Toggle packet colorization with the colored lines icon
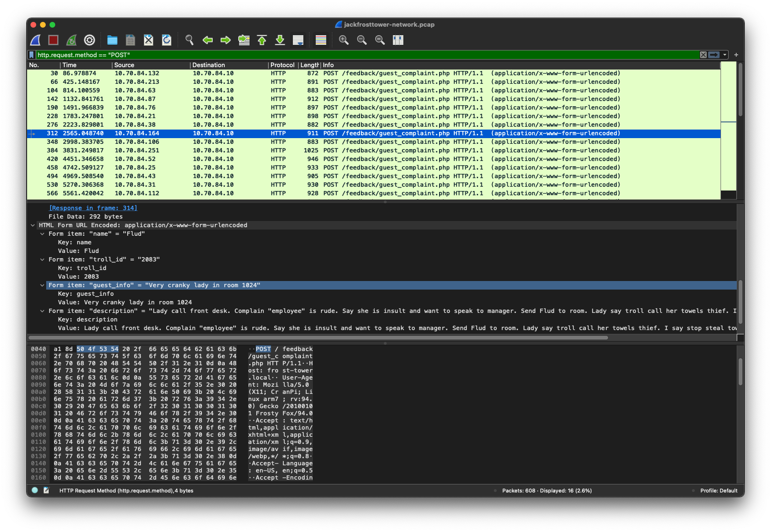This screenshot has height=532, width=771. tap(321, 40)
